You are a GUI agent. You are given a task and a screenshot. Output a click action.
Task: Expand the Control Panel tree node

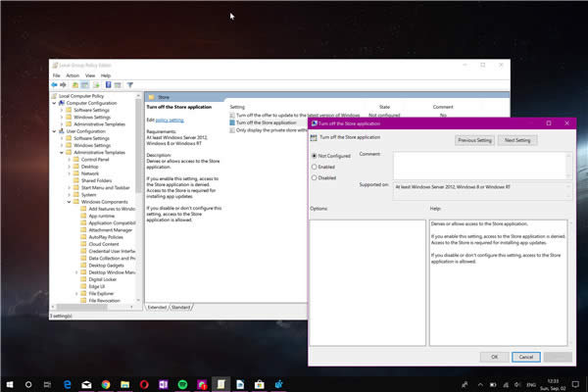point(69,159)
